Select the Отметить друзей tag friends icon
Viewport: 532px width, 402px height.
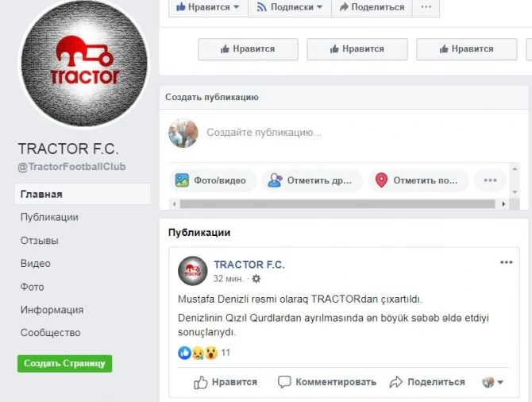tap(275, 180)
